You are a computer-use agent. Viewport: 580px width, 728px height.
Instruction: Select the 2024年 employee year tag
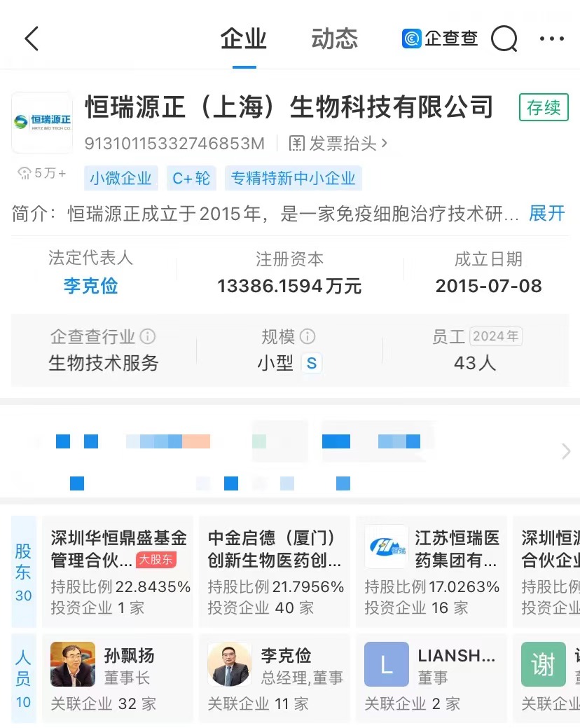tap(495, 336)
